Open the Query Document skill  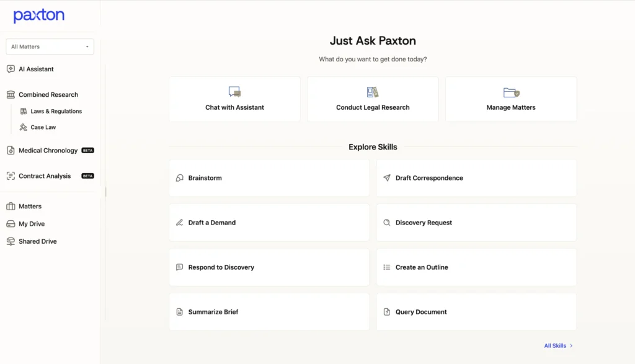tap(476, 312)
